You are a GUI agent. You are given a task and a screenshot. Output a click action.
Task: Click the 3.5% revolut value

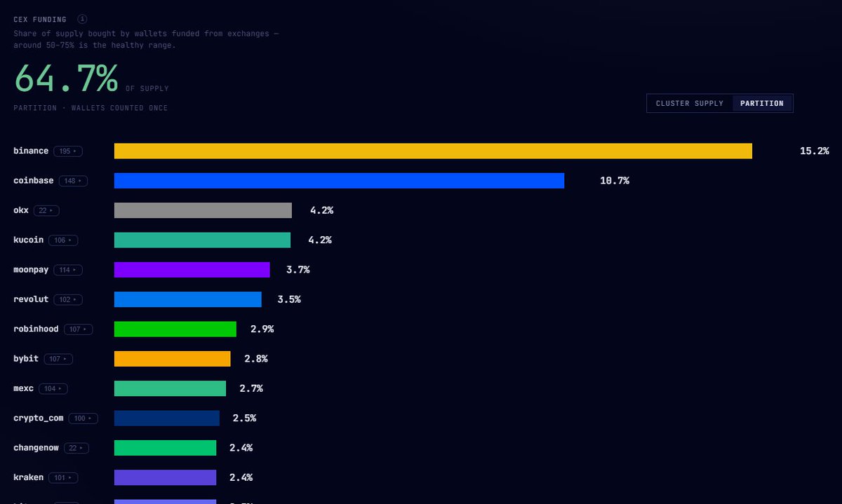tap(289, 299)
